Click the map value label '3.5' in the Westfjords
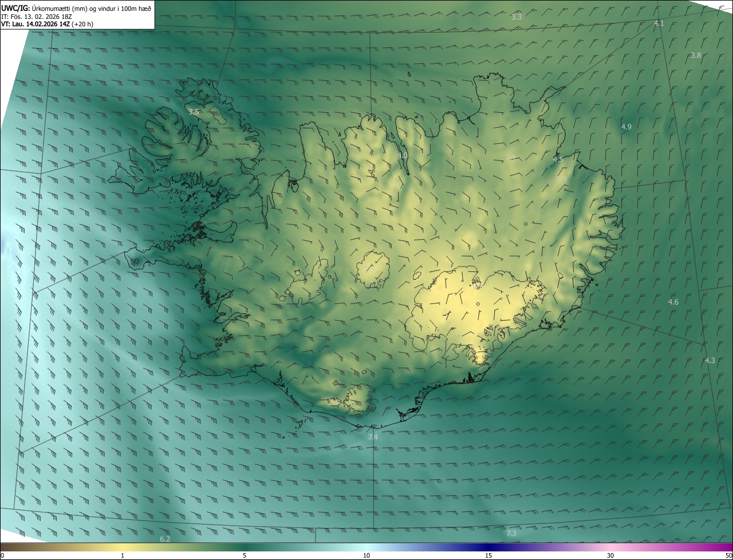 point(194,112)
